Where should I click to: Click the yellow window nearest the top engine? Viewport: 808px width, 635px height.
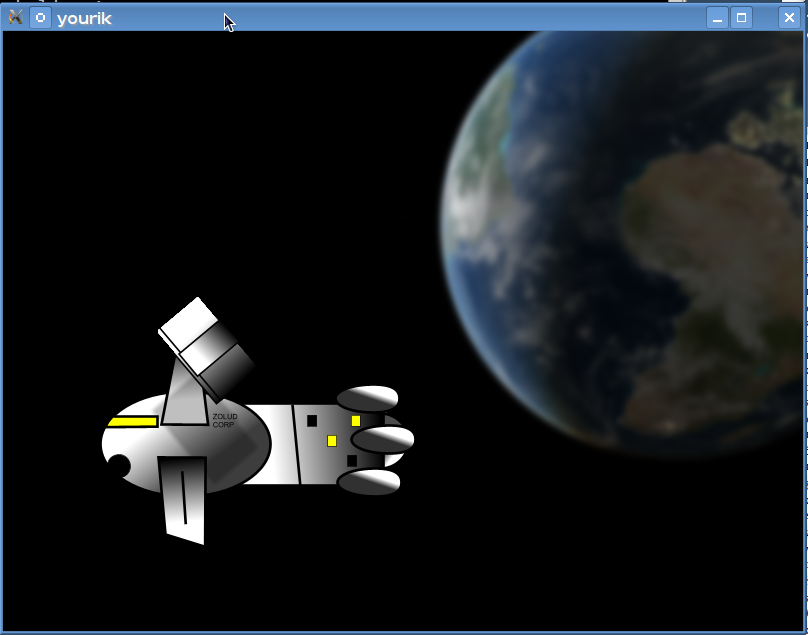(355, 421)
